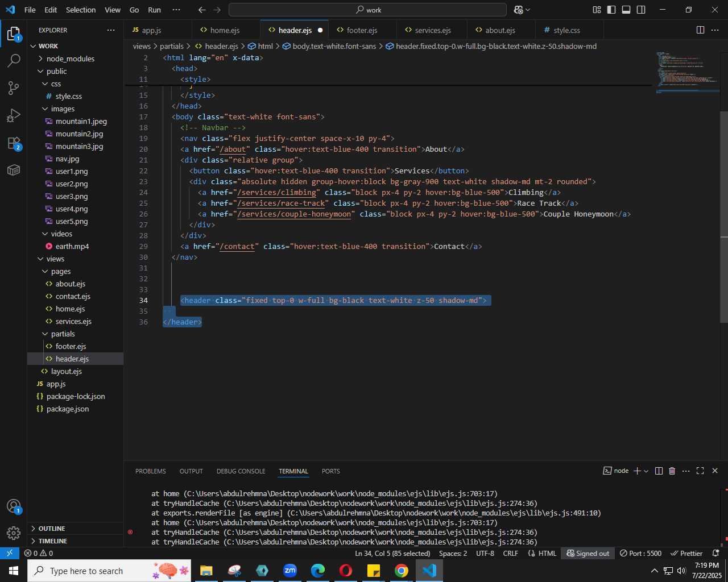Change the HTML language mode
Viewport: 728px width, 582px height.
click(x=547, y=553)
